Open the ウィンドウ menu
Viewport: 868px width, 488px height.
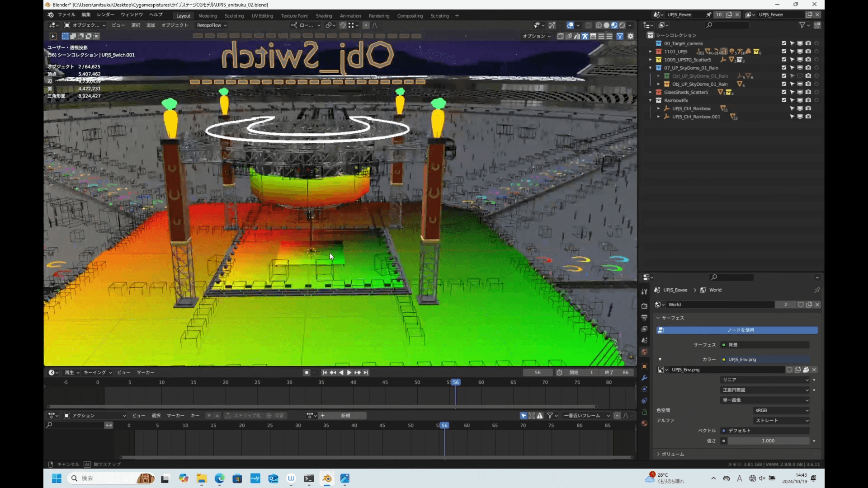(132, 15)
